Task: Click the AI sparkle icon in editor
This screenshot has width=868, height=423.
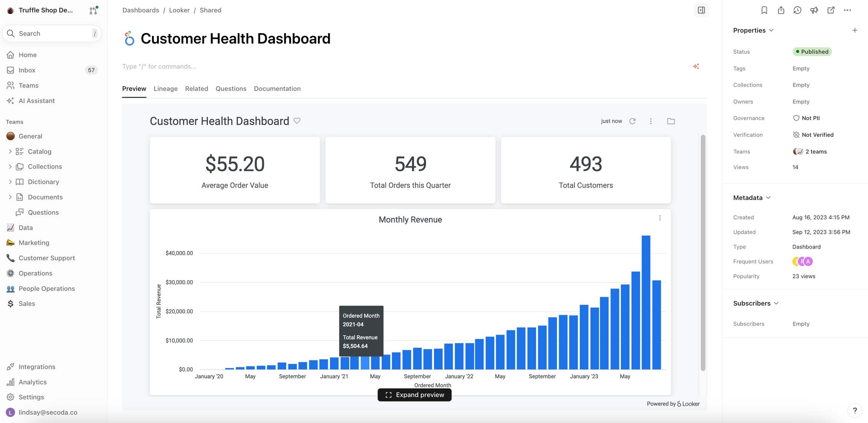Action: tap(696, 66)
